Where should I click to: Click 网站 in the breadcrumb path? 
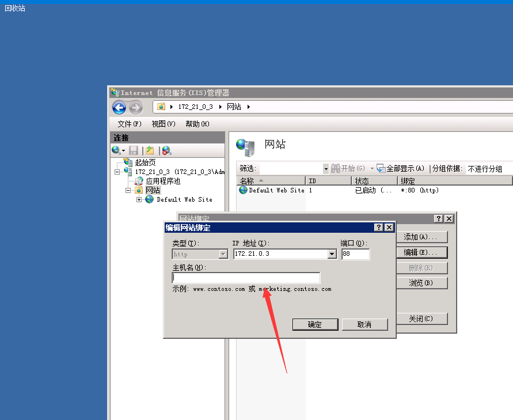234,107
